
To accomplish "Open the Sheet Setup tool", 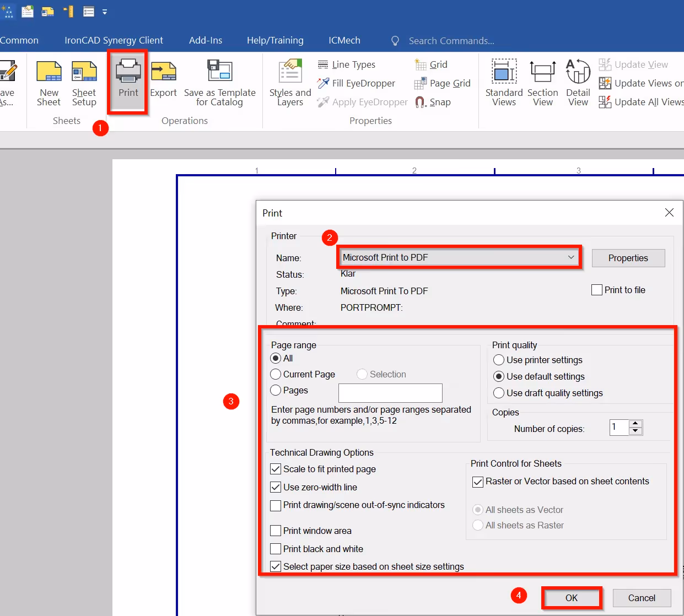I will pos(84,83).
